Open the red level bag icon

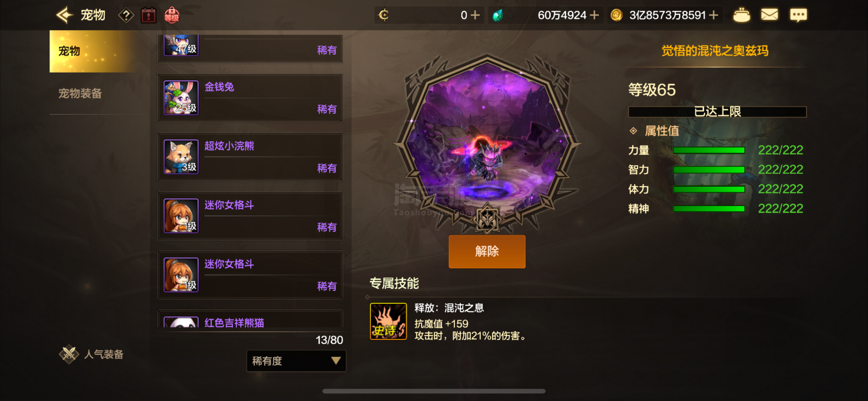[172, 16]
